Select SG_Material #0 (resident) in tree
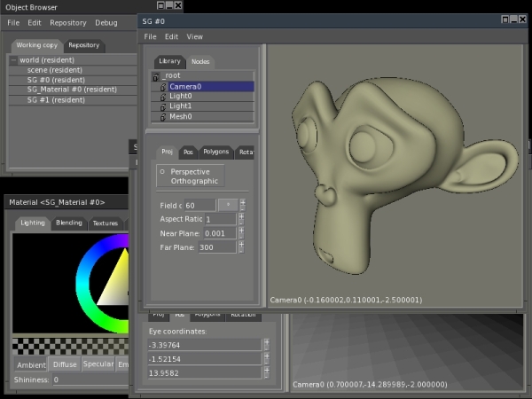This screenshot has width=532, height=399. [72, 90]
